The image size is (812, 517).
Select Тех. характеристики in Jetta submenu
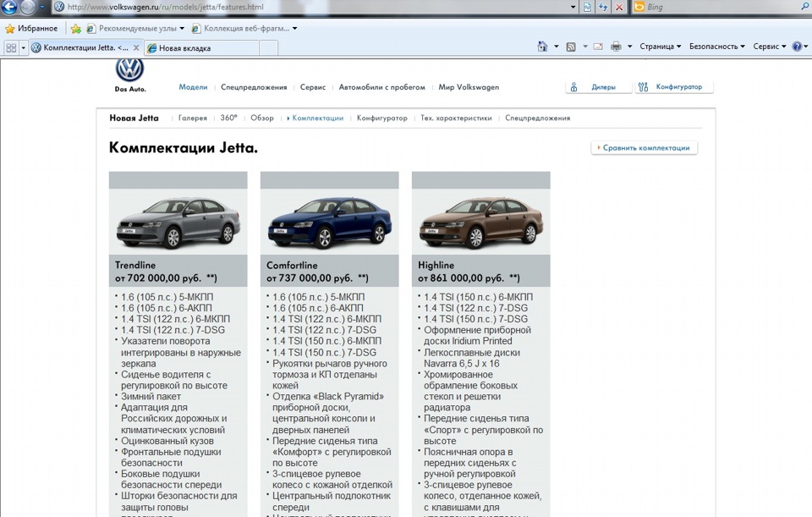456,118
